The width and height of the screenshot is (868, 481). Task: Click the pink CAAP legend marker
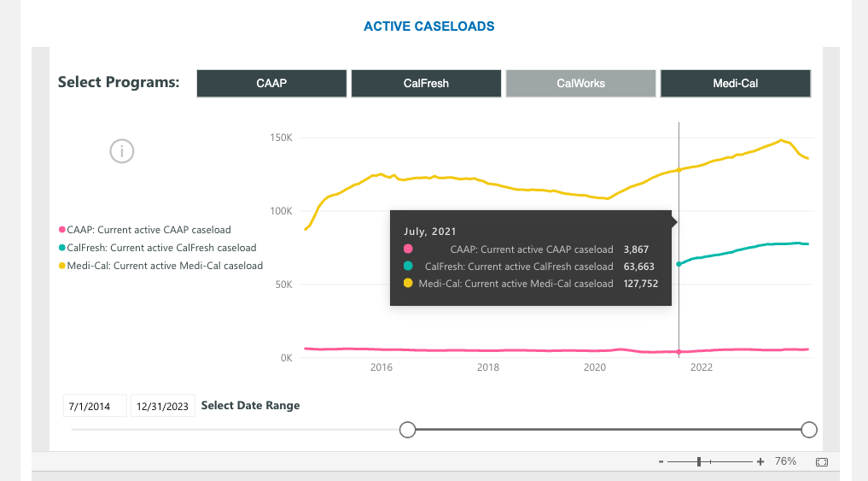(61, 230)
